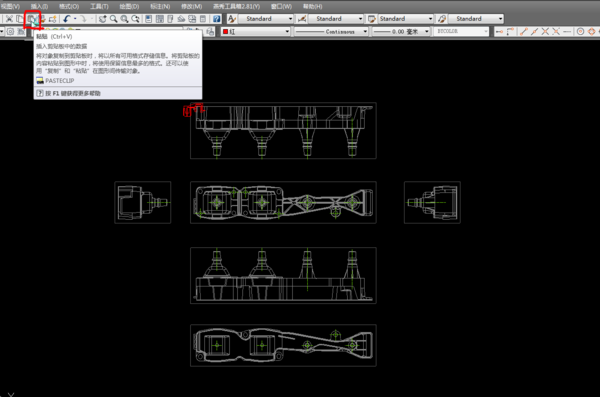Click the blue Help question mark icon
This screenshot has height=397, width=600.
coord(217,19)
